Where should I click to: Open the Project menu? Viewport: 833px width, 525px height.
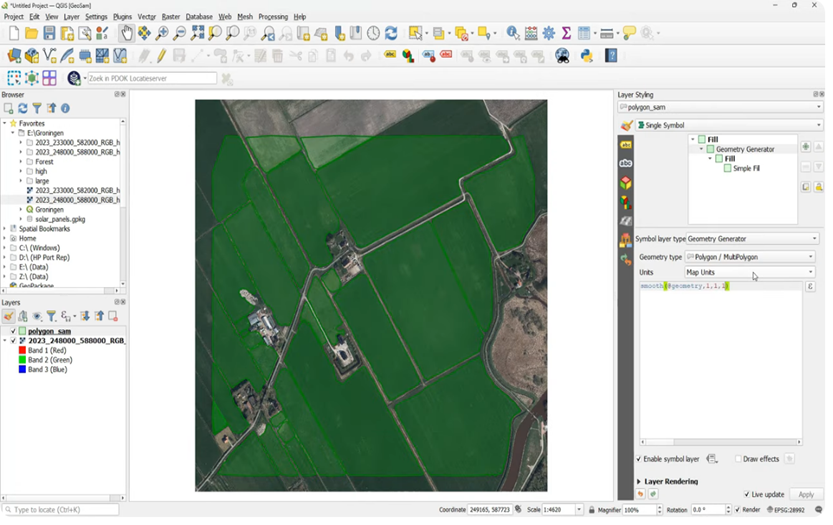(x=13, y=17)
